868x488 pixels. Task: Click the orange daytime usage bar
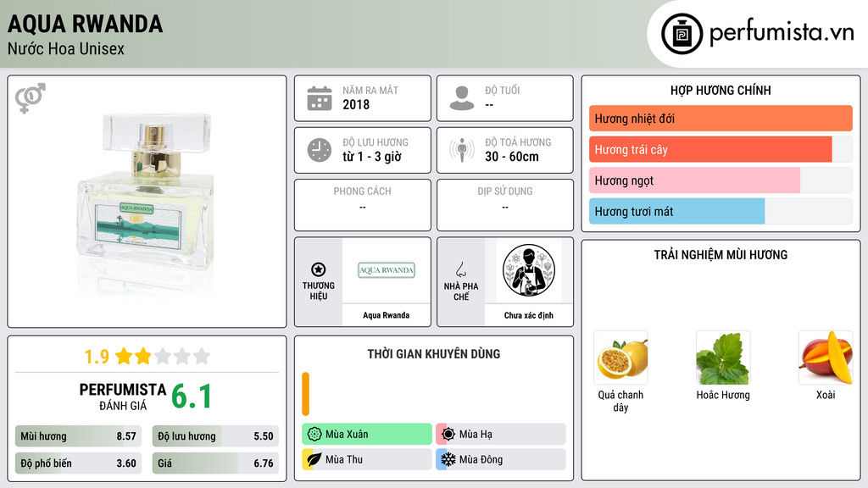[x=305, y=394]
